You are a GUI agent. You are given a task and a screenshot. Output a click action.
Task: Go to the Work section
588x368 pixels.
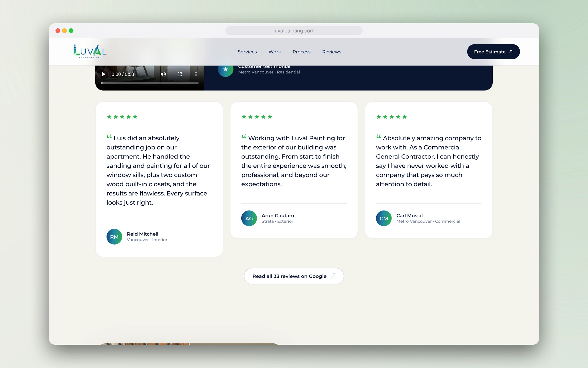tap(275, 52)
